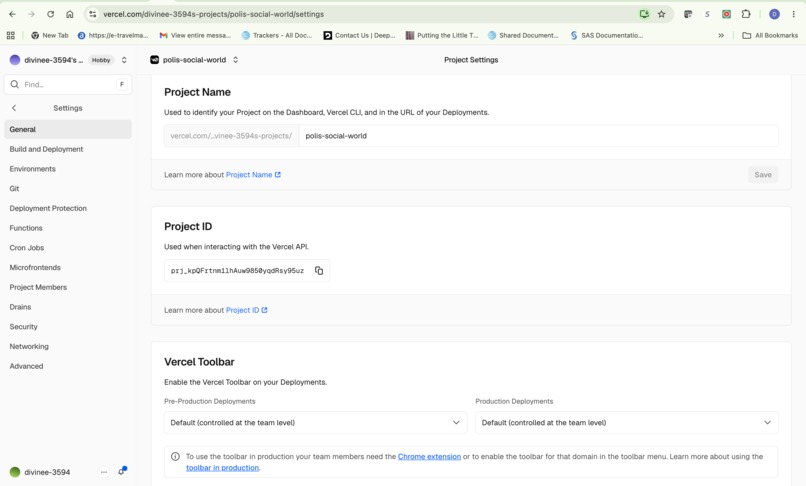Expand the team switcher chevrons

click(124, 60)
